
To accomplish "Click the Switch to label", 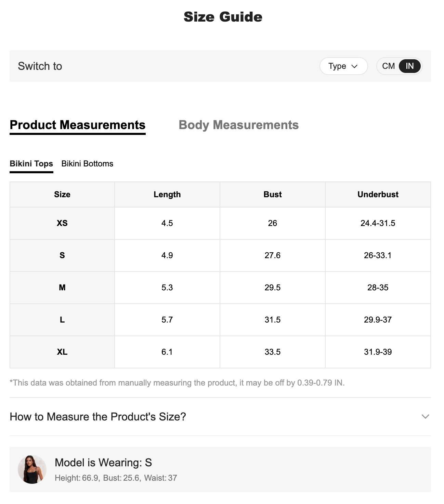I will [40, 66].
